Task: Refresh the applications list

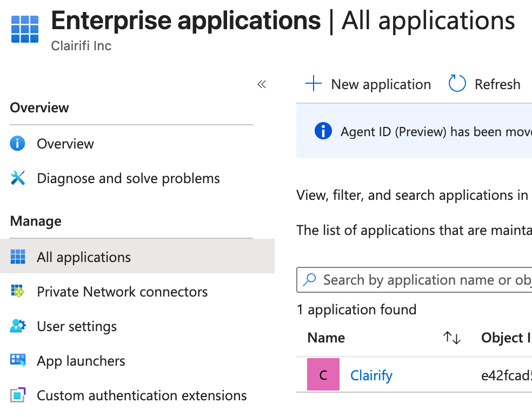Action: 484,84
